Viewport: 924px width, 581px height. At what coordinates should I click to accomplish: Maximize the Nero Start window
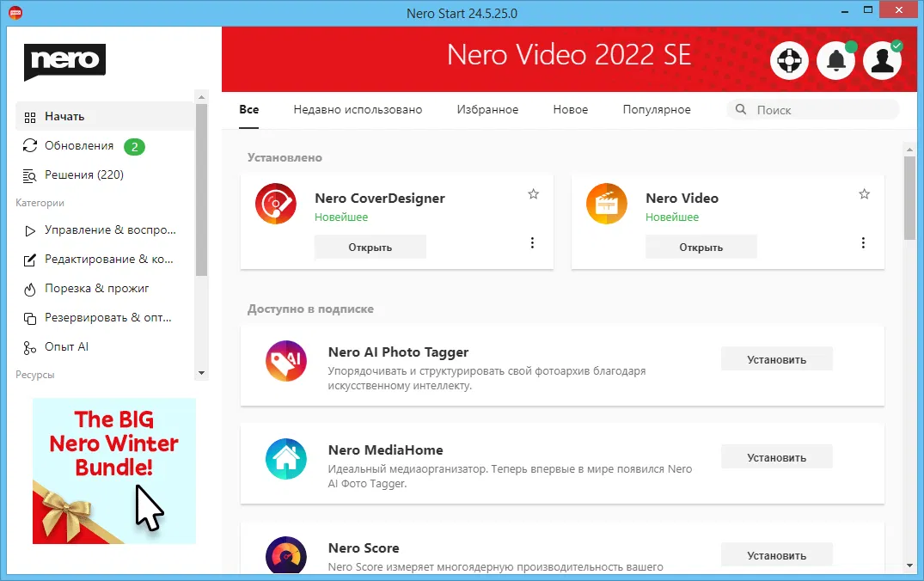(867, 10)
